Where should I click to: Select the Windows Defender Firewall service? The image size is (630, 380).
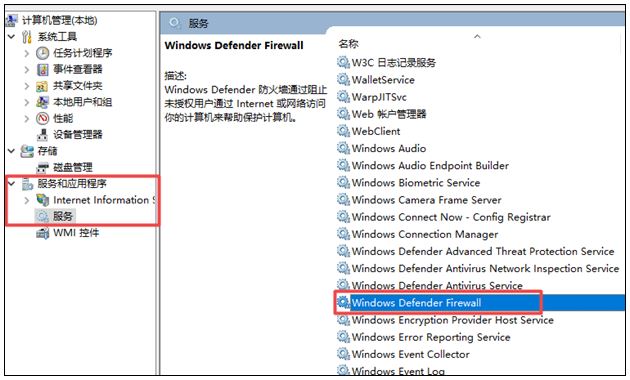pyautogui.click(x=416, y=302)
